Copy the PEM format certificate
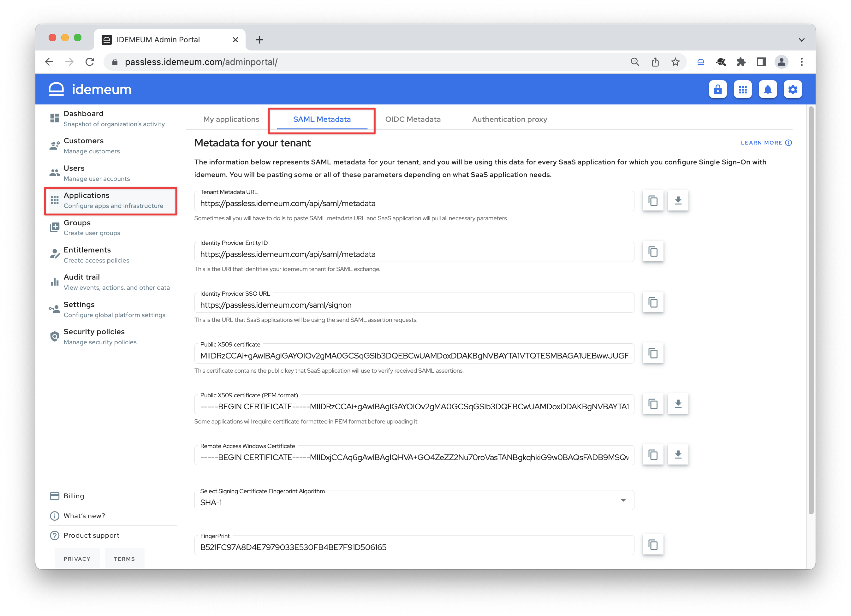The height and width of the screenshot is (616, 851). (x=653, y=404)
